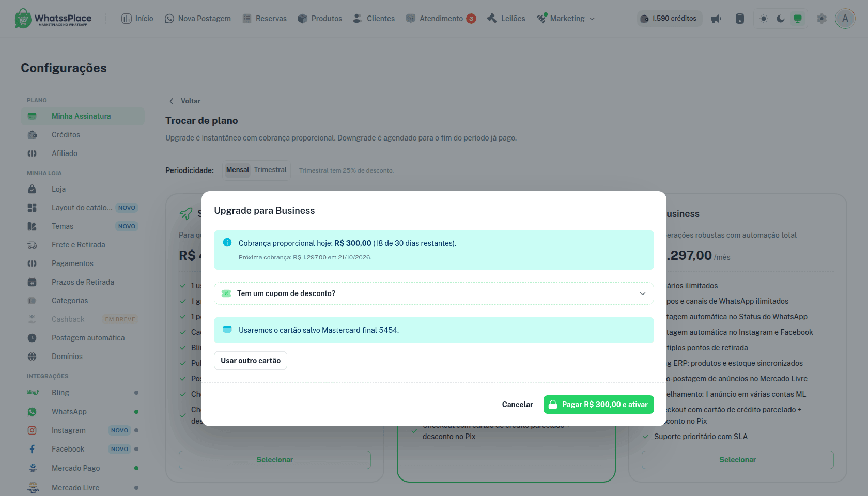This screenshot has height=496, width=868.
Task: Click the Créditos wallet icon in sidebar
Action: point(32,135)
